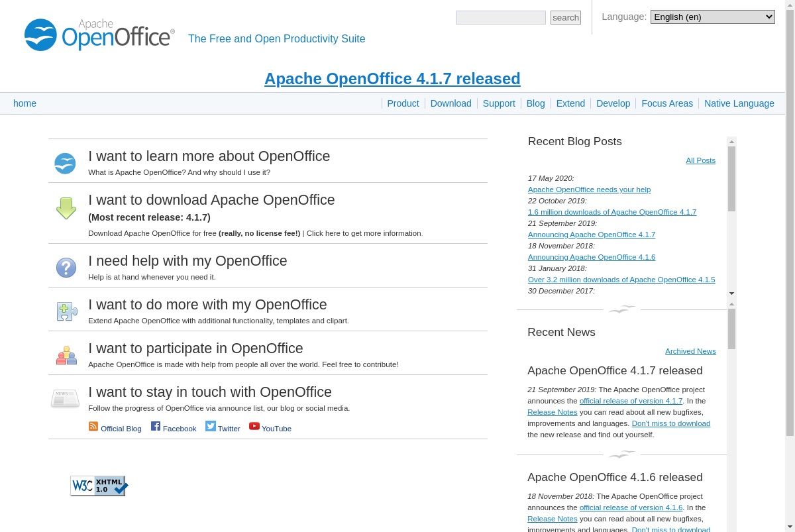Image resolution: width=795 pixels, height=532 pixels.
Task: Open the Blog menu item
Action: click(x=535, y=103)
